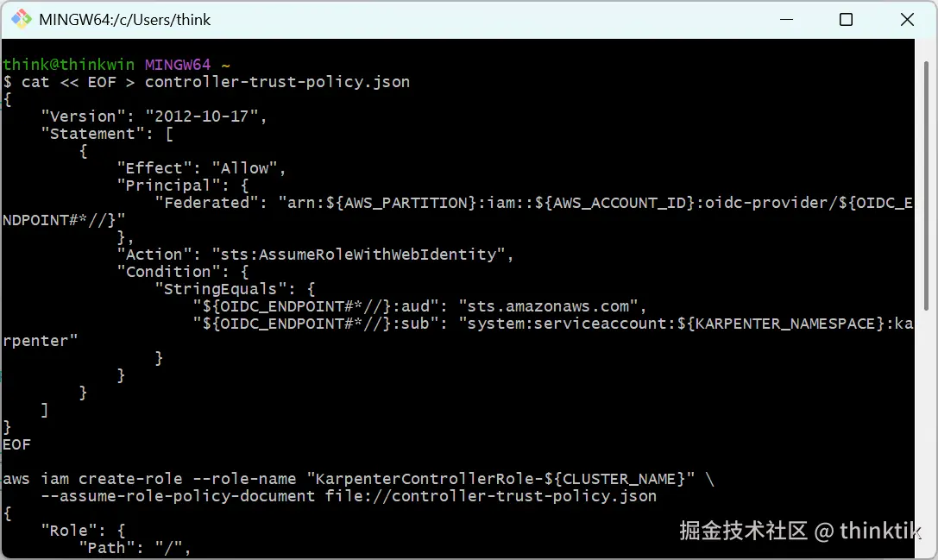Click the window title MINGW64:/c/Users/think
This screenshot has height=560, width=938.
[x=124, y=20]
